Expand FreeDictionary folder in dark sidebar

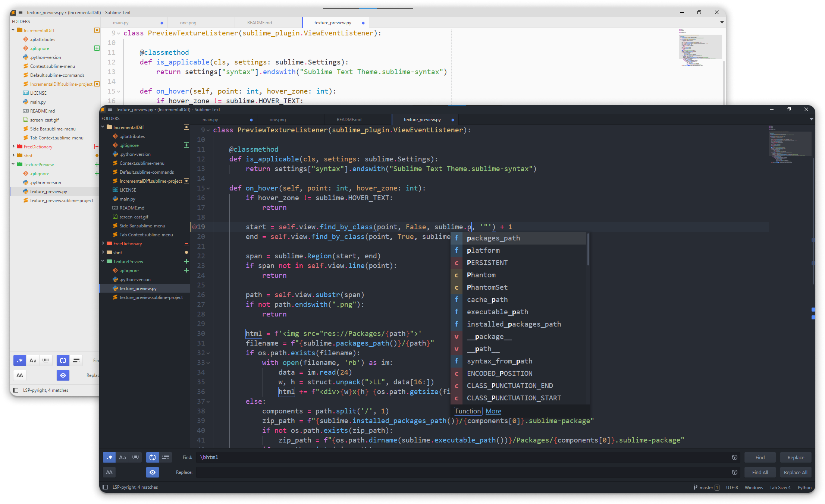(x=103, y=243)
